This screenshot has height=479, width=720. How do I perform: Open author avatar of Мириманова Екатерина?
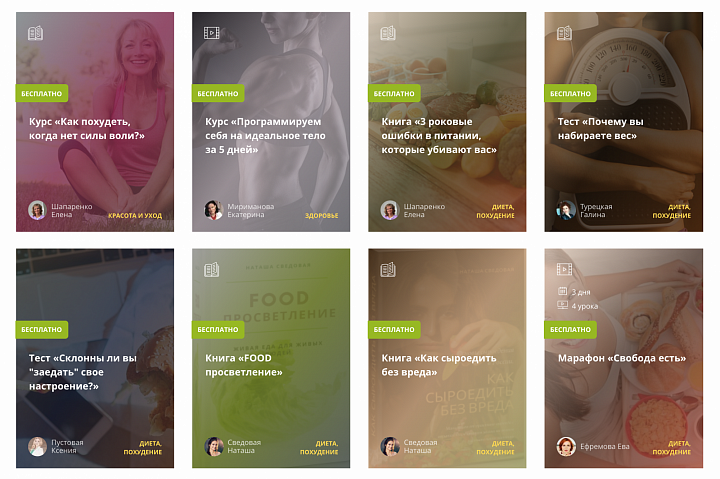(214, 210)
